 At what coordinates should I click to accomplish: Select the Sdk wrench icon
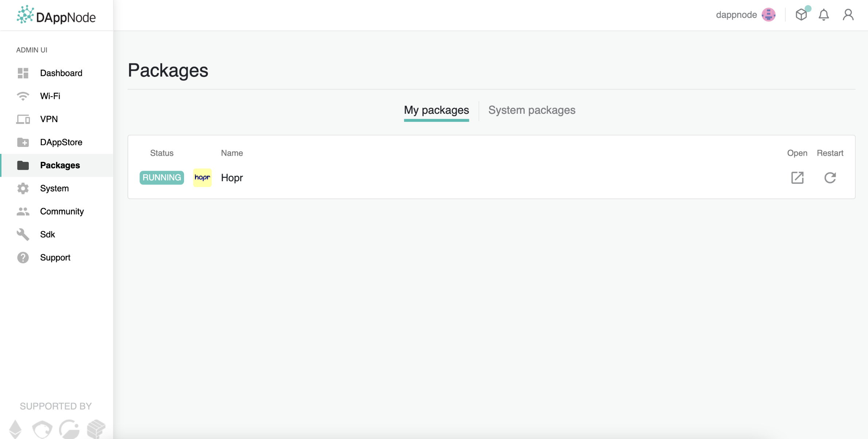tap(23, 234)
